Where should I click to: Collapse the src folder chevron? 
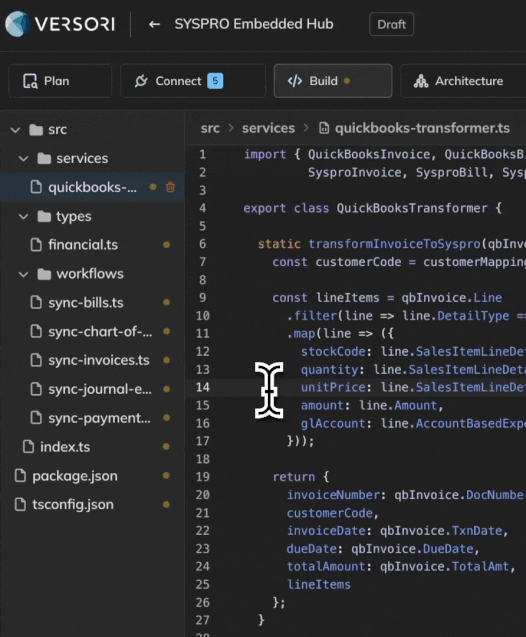point(15,130)
